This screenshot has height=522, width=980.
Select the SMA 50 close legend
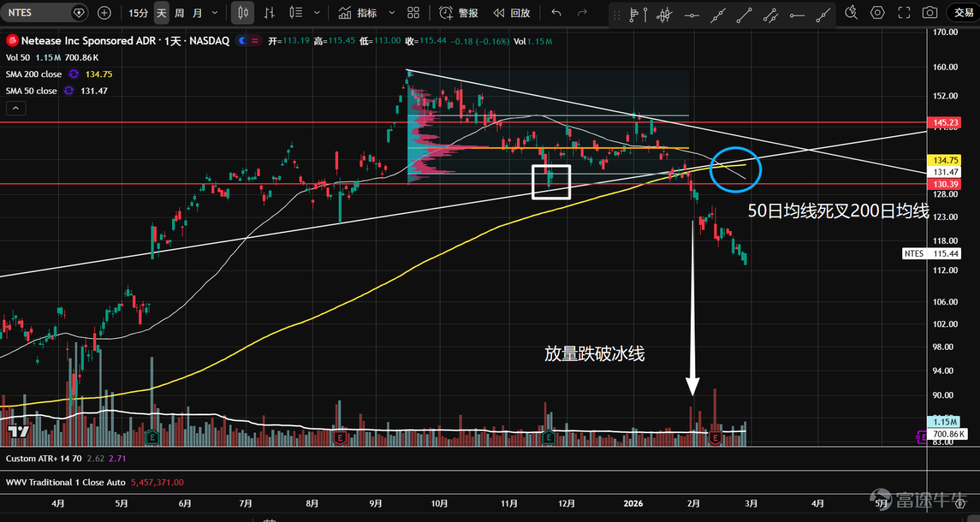[31, 91]
